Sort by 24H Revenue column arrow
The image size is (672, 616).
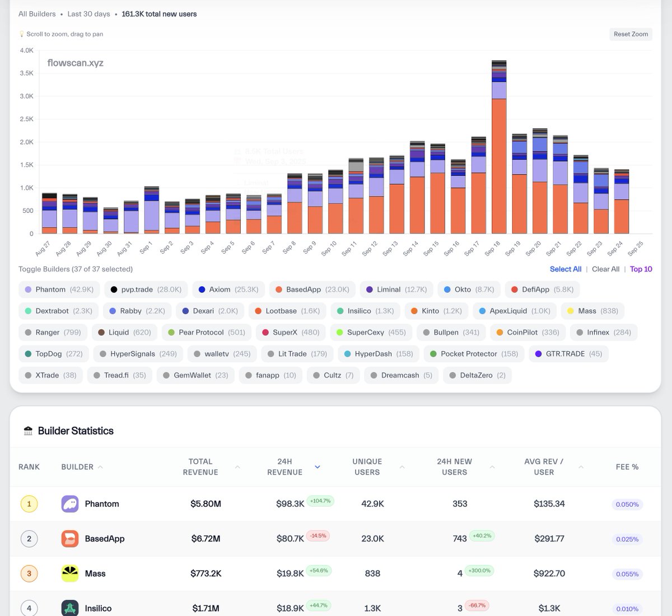(x=318, y=467)
